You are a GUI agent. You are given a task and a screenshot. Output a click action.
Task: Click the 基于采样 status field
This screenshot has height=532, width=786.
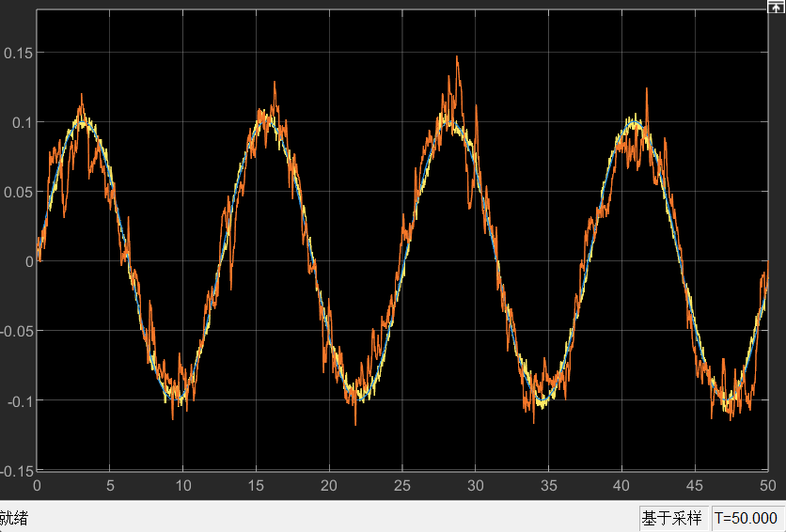[x=671, y=518]
